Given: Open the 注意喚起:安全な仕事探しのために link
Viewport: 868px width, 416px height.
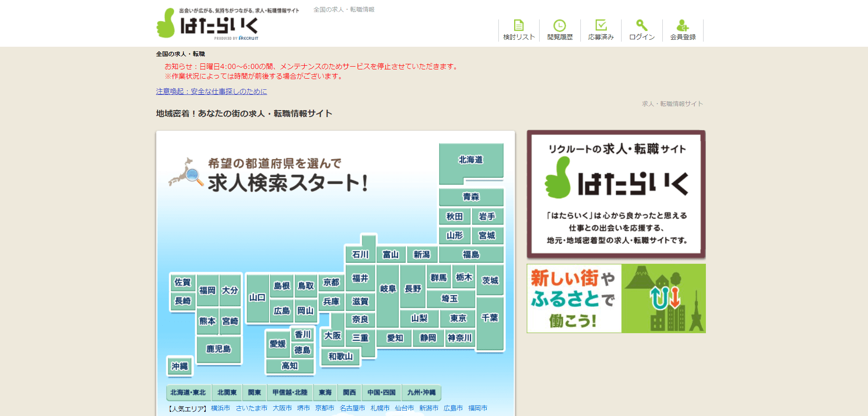Looking at the screenshot, I should coord(211,92).
